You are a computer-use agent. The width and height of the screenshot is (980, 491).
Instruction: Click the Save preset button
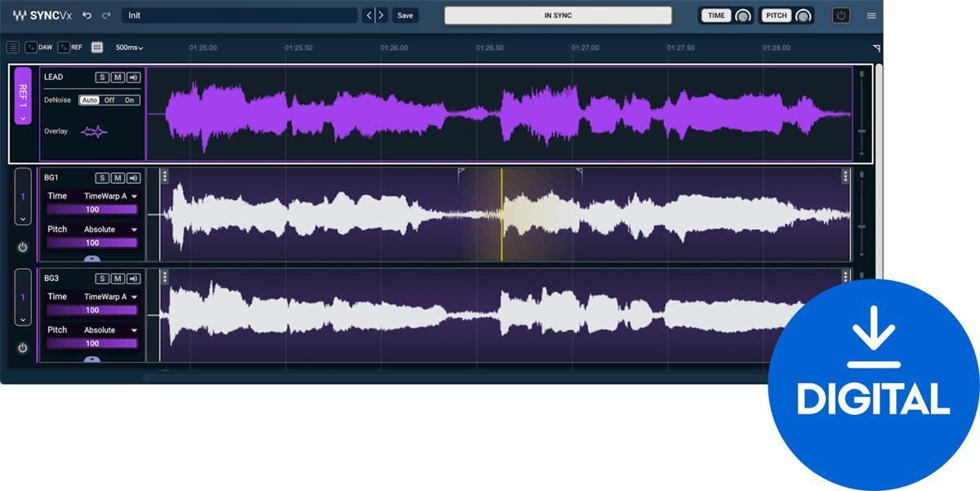[x=405, y=16]
